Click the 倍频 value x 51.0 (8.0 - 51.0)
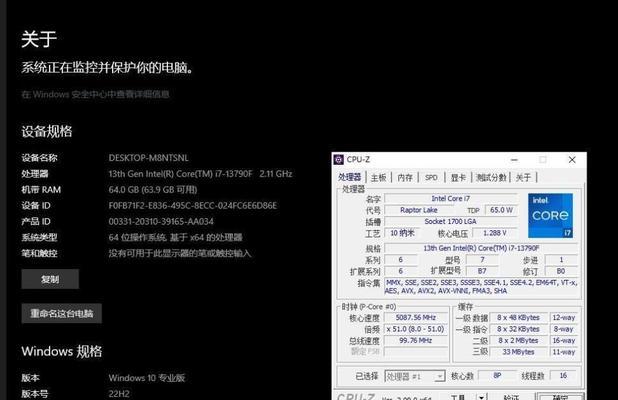 coord(416,329)
